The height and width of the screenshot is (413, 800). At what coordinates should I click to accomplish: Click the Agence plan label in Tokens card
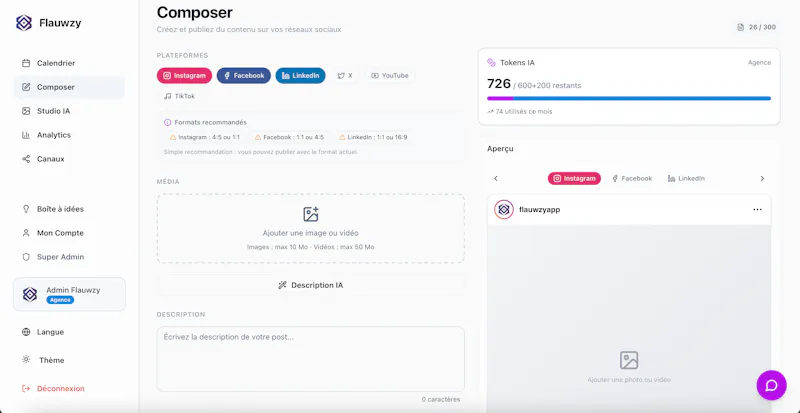[x=759, y=62]
